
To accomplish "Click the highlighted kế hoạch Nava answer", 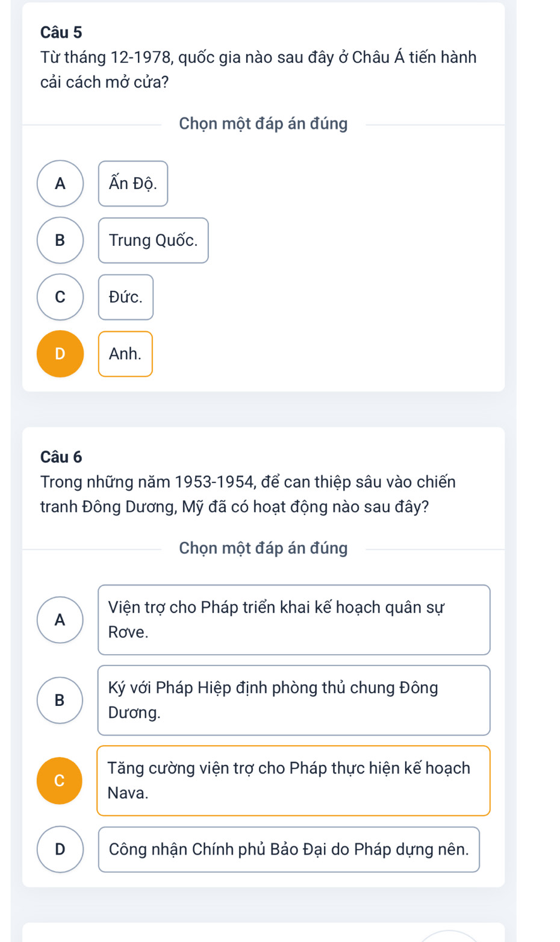I will 294,781.
